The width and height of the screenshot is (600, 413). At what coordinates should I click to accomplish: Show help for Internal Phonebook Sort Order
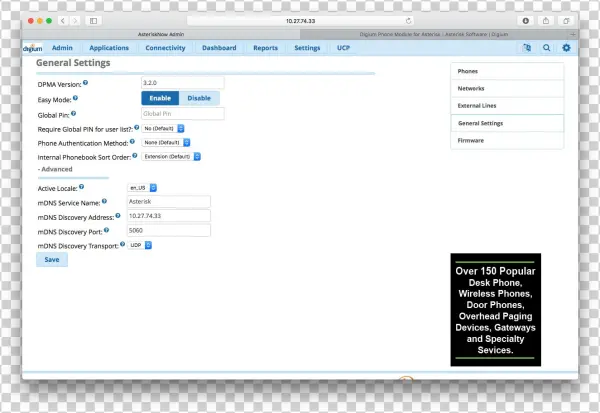click(x=135, y=156)
